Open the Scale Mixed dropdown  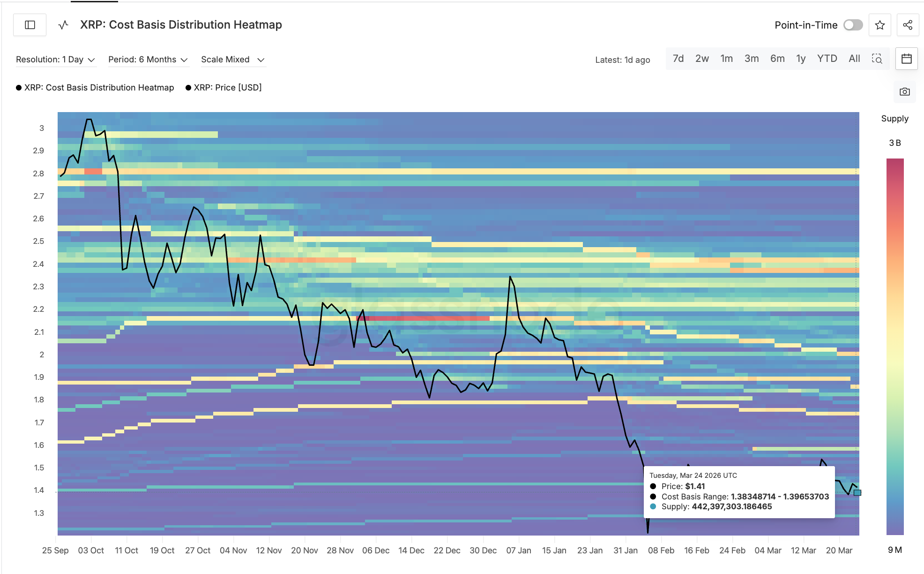click(x=233, y=59)
